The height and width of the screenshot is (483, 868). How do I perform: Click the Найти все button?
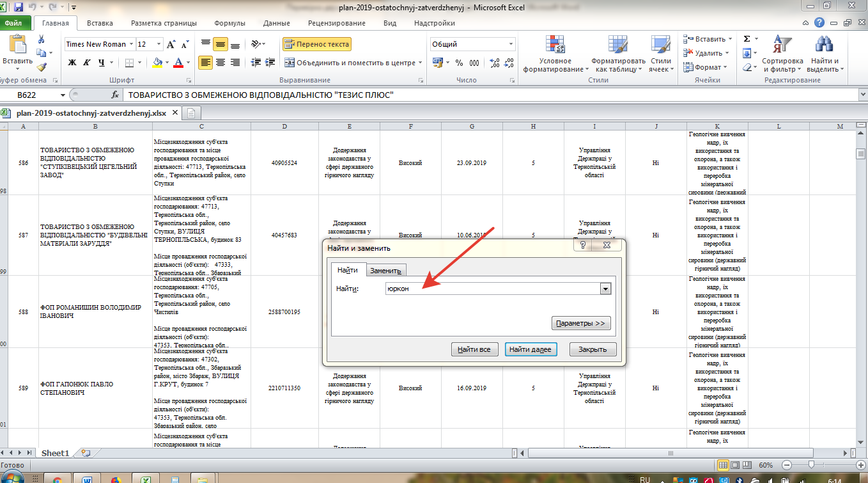tap(475, 349)
